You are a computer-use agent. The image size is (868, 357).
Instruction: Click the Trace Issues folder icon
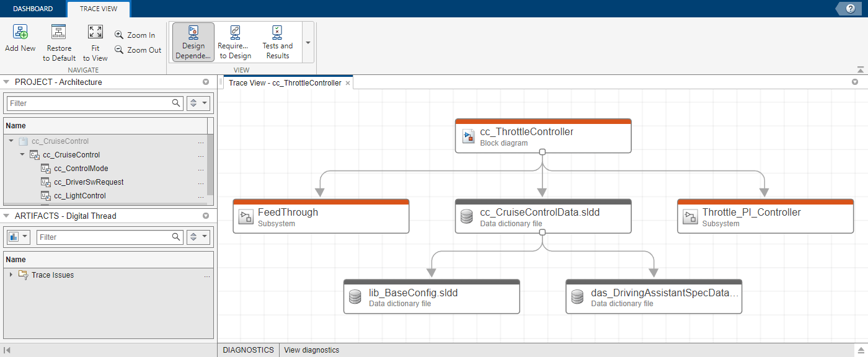click(x=23, y=275)
